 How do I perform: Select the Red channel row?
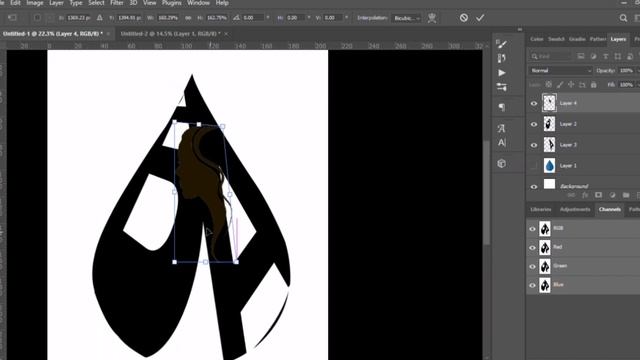point(583,247)
